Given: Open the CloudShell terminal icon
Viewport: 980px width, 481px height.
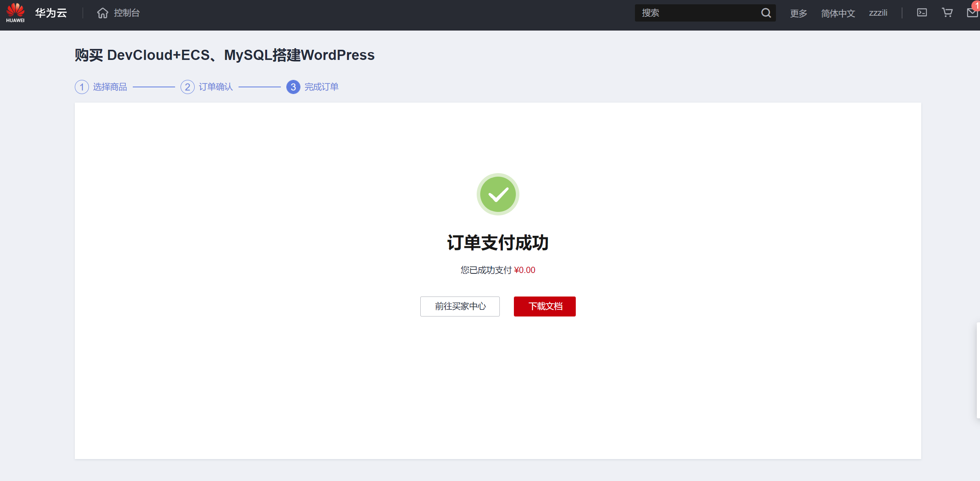Looking at the screenshot, I should [922, 13].
